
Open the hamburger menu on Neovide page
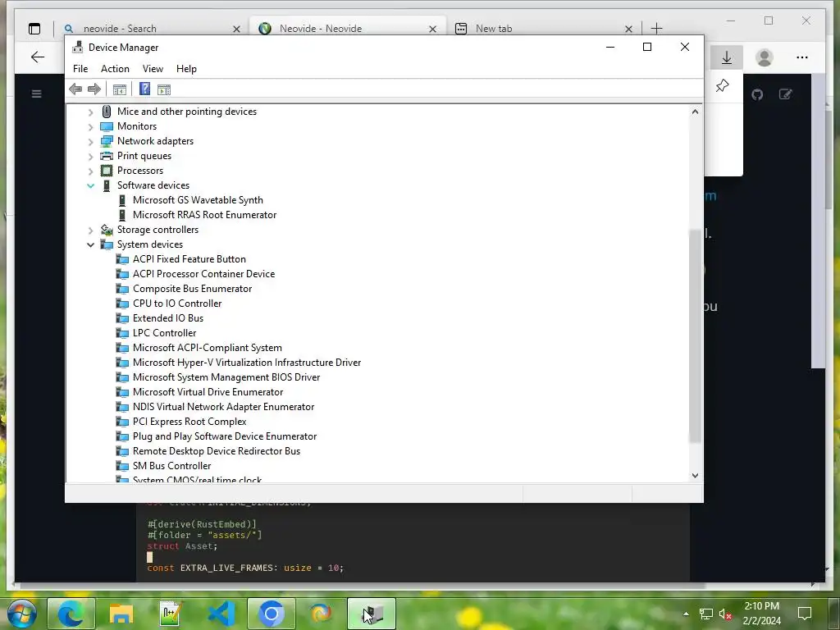(x=36, y=94)
